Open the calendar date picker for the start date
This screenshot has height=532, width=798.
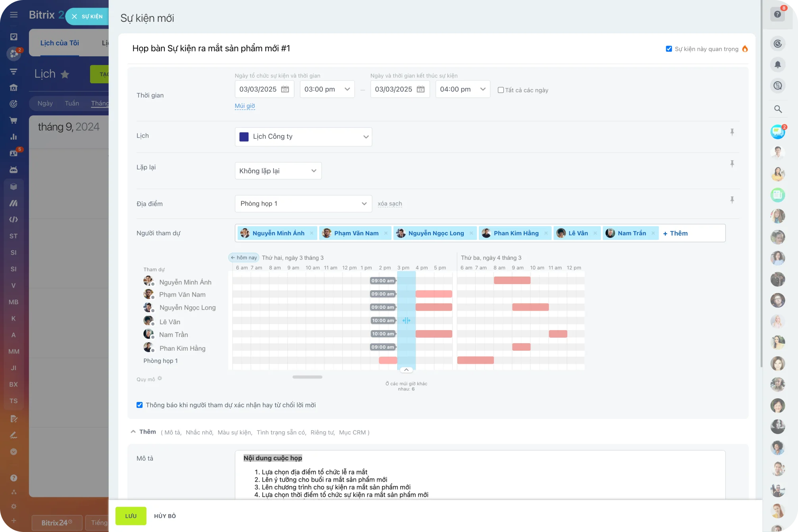[x=285, y=89]
